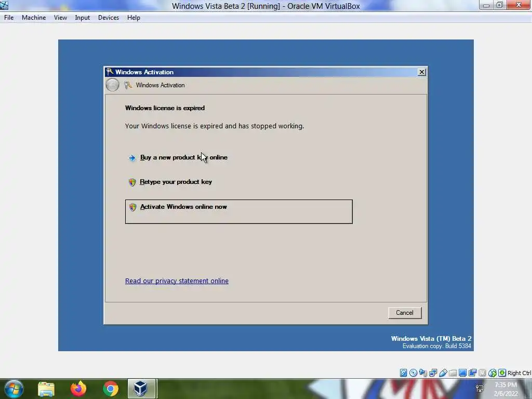Open the File menu
The height and width of the screenshot is (399, 532).
[x=9, y=18]
